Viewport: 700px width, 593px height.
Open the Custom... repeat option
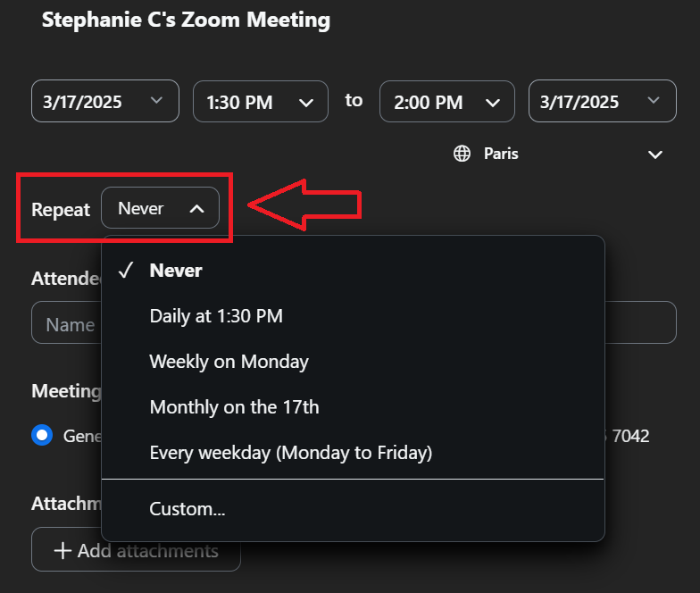coord(187,509)
